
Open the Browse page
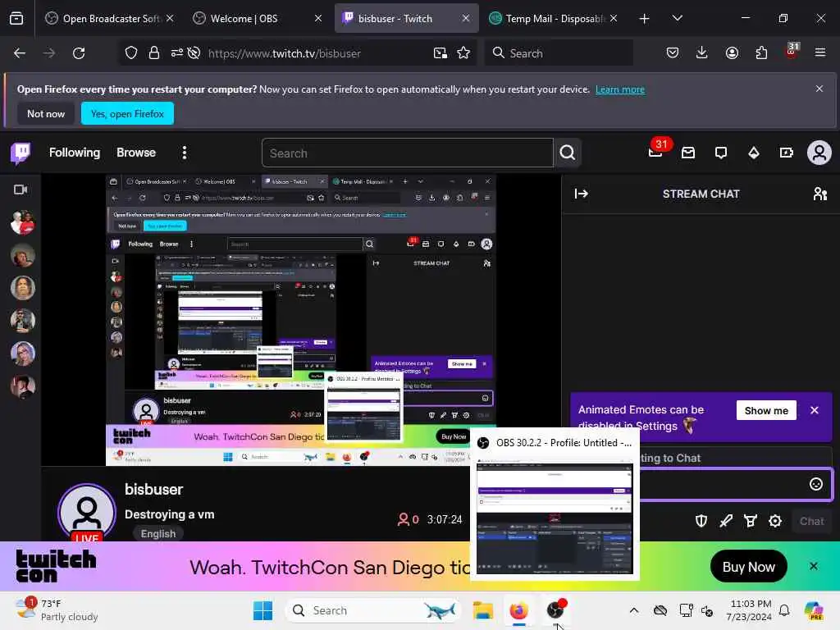pos(136,153)
